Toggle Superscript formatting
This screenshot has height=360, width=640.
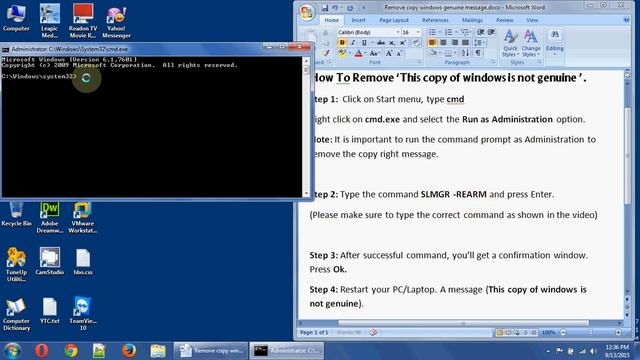pyautogui.click(x=402, y=43)
